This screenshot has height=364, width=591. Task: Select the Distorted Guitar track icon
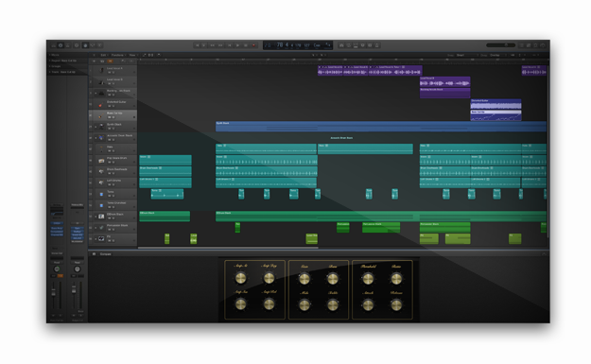(101, 104)
